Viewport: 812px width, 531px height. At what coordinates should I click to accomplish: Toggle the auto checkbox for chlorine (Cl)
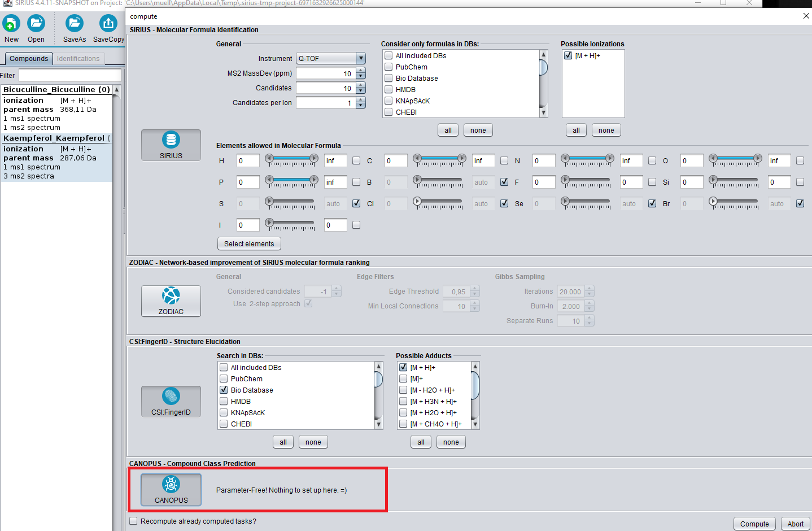pos(504,203)
